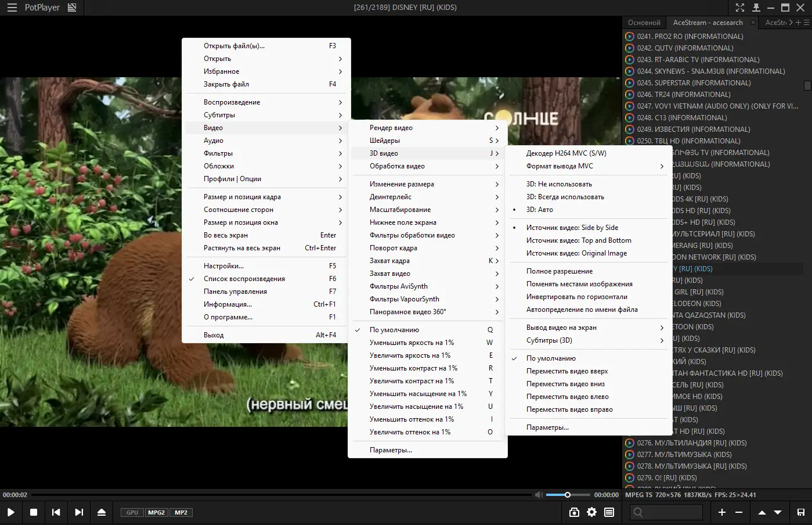Toggle the playlist panel list icon
This screenshot has width=812, height=525.
[609, 512]
